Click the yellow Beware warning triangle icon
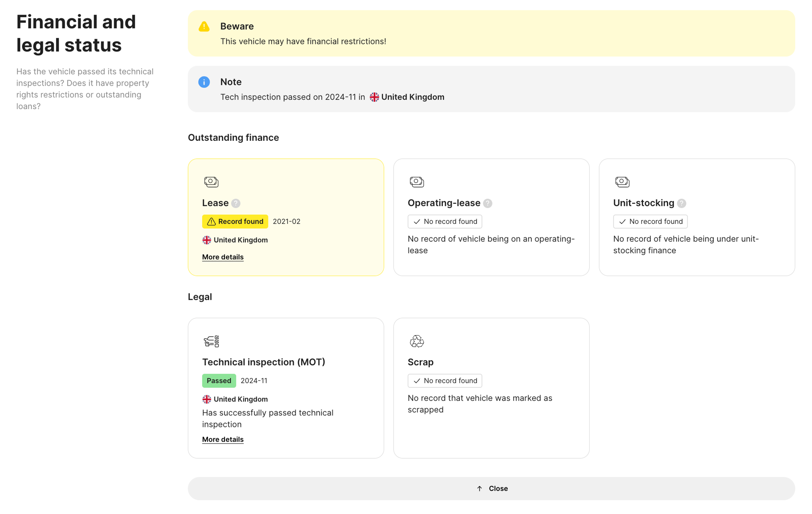Viewport: 812px width, 514px height. (x=204, y=26)
